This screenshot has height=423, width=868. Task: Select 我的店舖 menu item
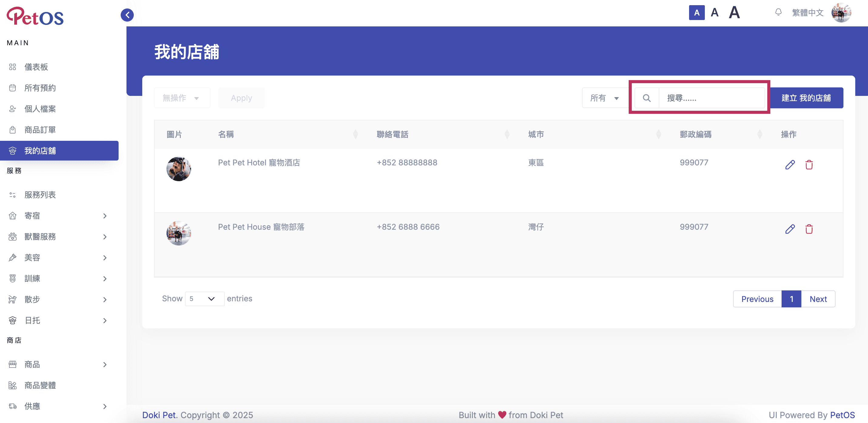pyautogui.click(x=59, y=151)
